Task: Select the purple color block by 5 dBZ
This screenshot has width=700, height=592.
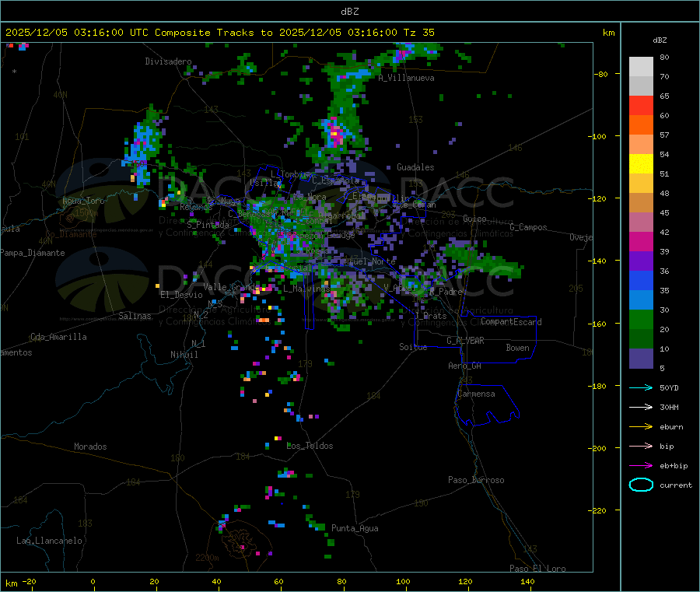Action: coord(641,359)
